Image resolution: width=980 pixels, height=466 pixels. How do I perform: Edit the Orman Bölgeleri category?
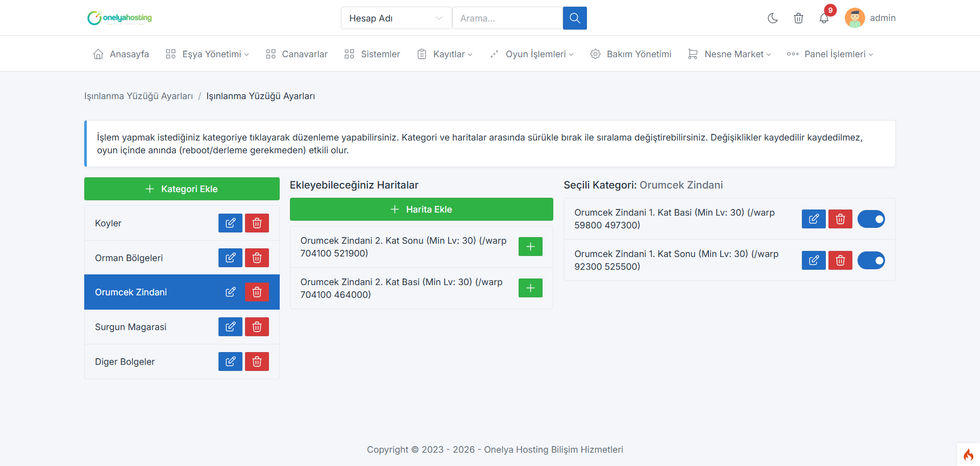pyautogui.click(x=230, y=258)
